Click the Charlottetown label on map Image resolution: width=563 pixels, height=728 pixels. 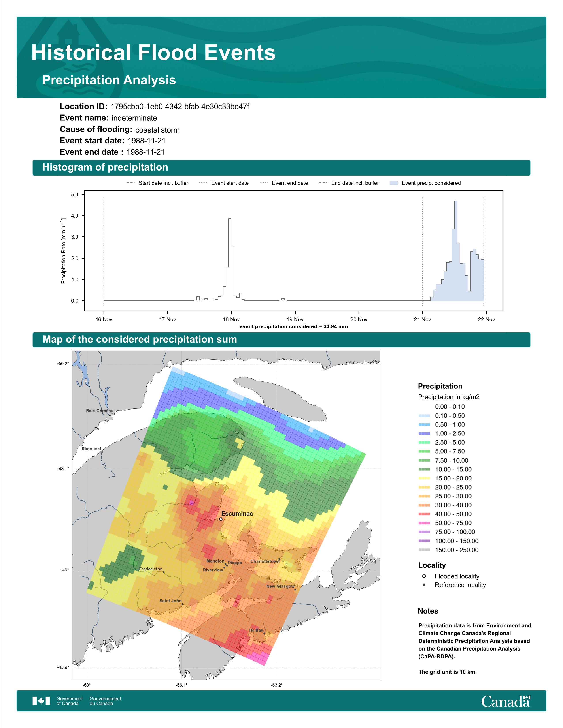tap(265, 561)
